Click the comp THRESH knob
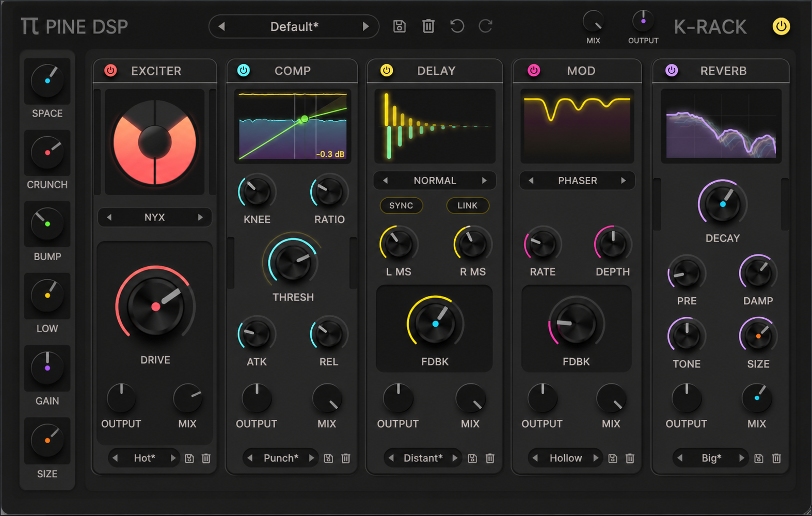This screenshot has width=812, height=516. (x=293, y=263)
